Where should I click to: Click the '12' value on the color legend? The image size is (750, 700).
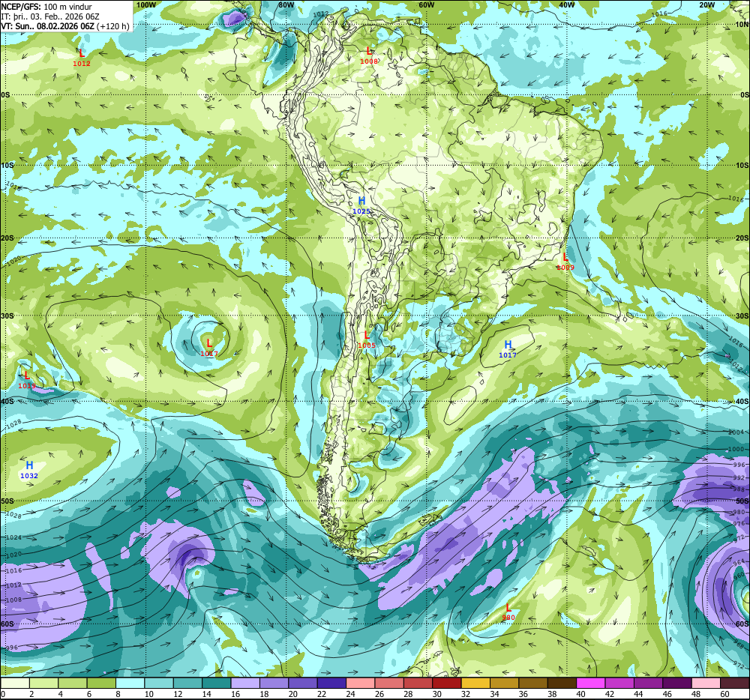coord(178,694)
